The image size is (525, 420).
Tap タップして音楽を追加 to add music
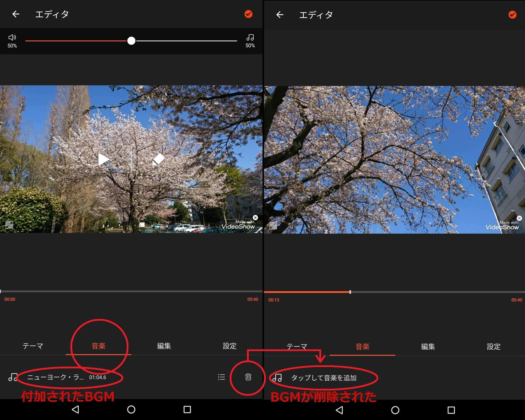(324, 378)
